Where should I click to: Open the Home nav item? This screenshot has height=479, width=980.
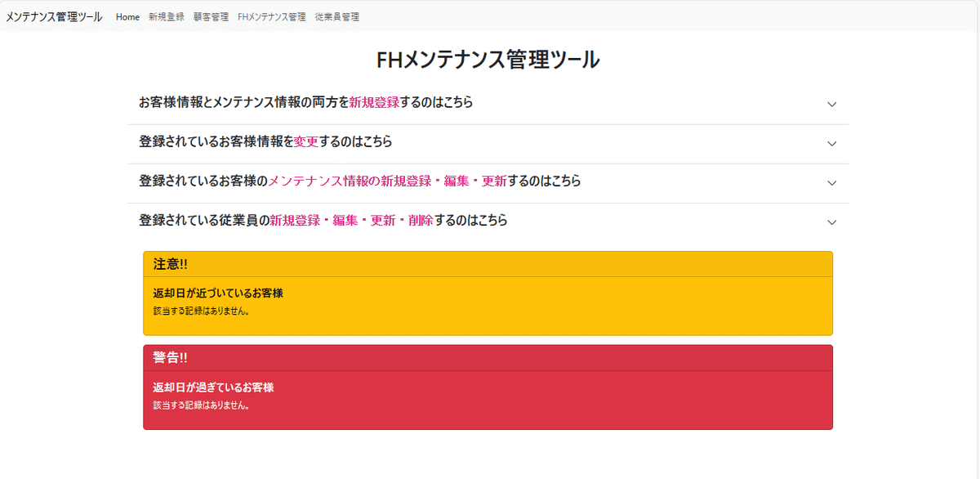click(127, 17)
